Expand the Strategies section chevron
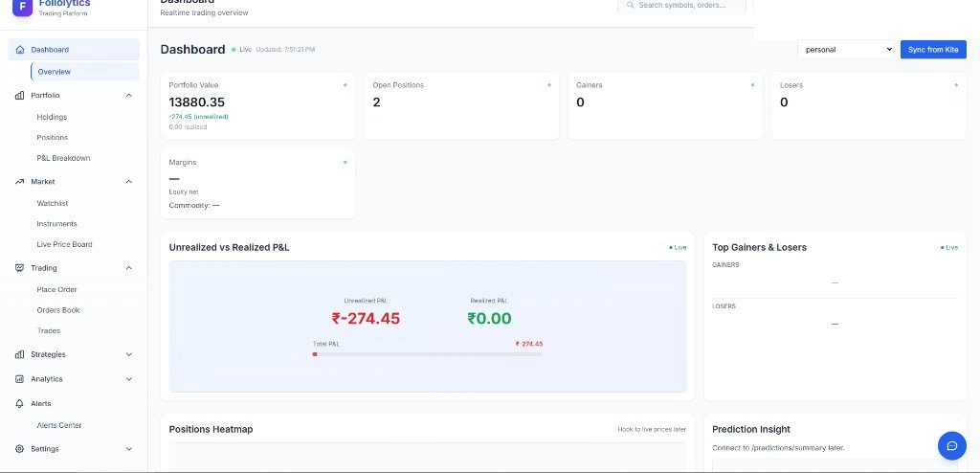This screenshot has width=980, height=473. [129, 354]
